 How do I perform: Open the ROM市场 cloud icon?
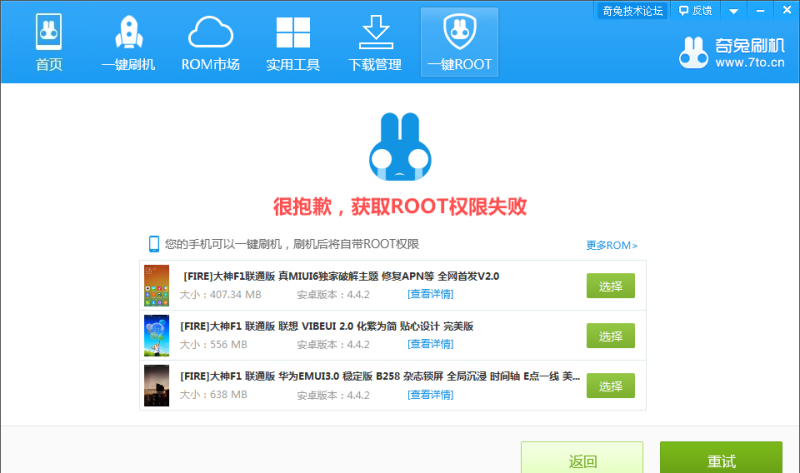click(210, 32)
